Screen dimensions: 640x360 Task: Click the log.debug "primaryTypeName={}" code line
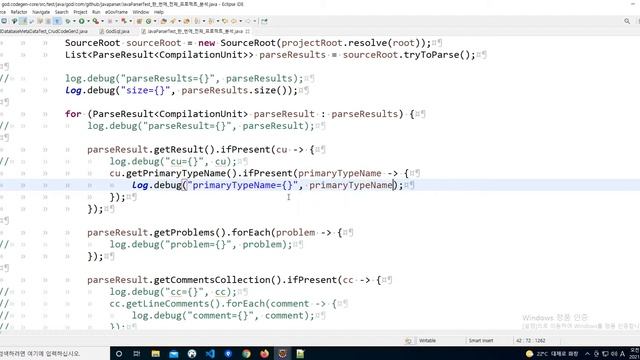[x=267, y=185]
